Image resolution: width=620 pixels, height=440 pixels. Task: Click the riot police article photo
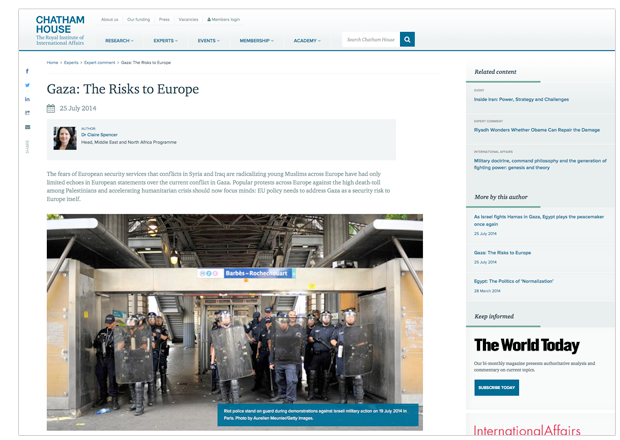234,322
